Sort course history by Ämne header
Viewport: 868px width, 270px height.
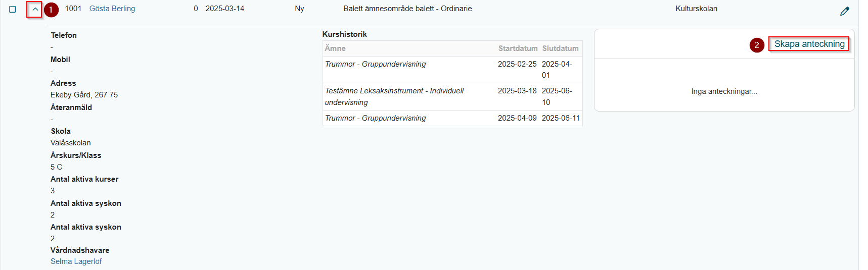[335, 48]
